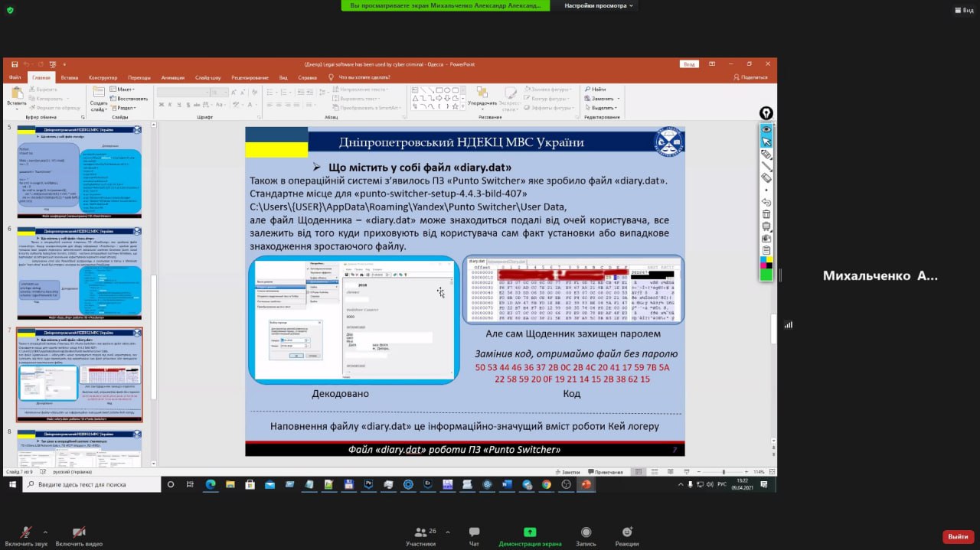Open the Участники participants panel

coord(420,536)
